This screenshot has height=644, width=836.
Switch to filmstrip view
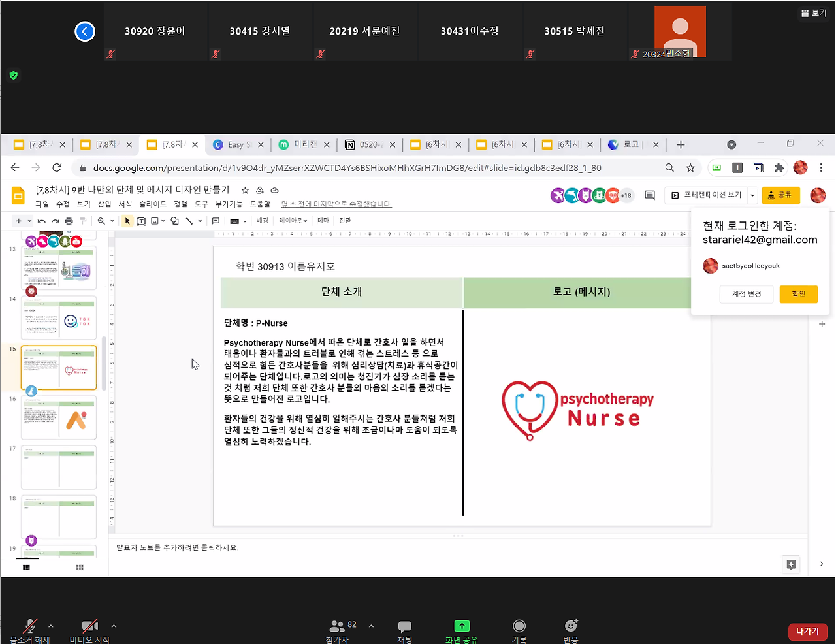tap(27, 568)
